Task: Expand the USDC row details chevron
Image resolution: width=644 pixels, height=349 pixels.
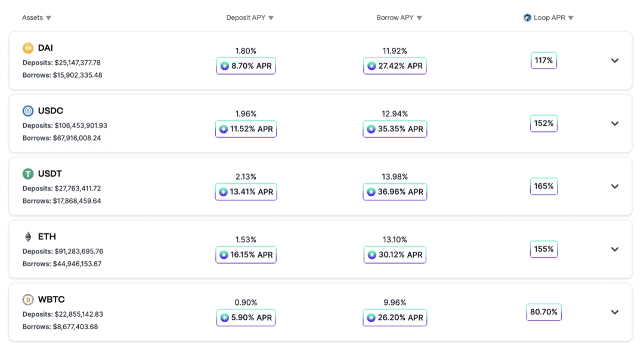Action: point(614,123)
